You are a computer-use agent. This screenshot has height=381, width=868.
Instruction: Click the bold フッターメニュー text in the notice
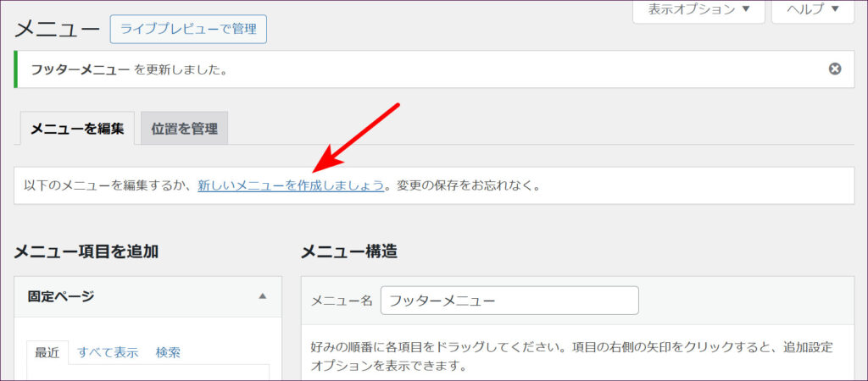tap(81, 69)
